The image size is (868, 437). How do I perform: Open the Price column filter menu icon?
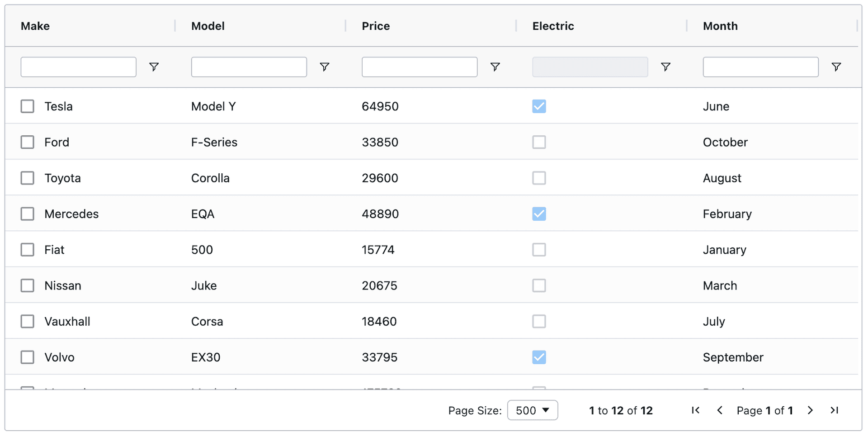[495, 67]
